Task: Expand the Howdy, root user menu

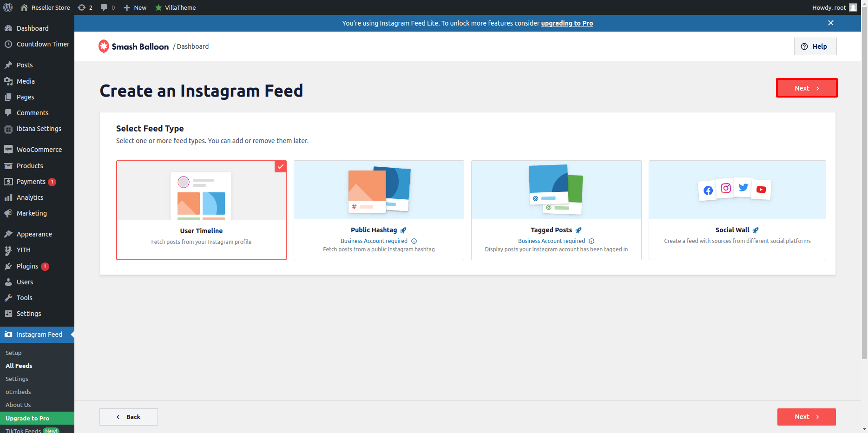Action: (834, 7)
